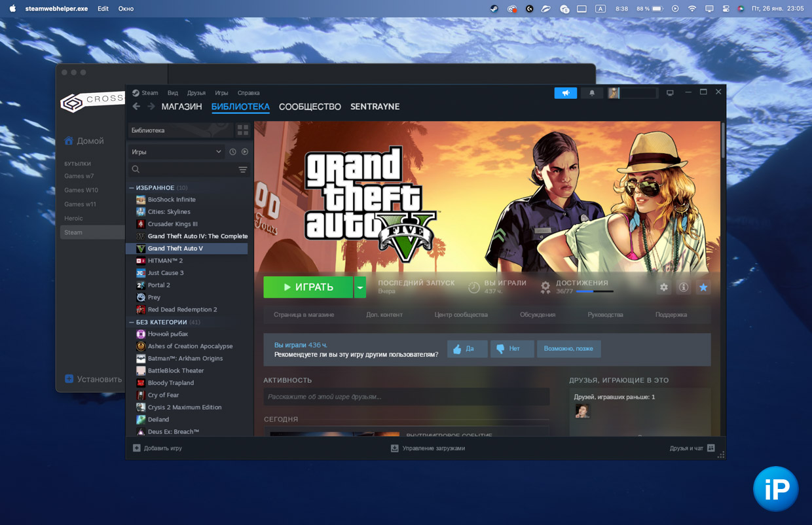Open Steam announcements via the megaphone icon
Screen dimensions: 812x525
[565, 93]
